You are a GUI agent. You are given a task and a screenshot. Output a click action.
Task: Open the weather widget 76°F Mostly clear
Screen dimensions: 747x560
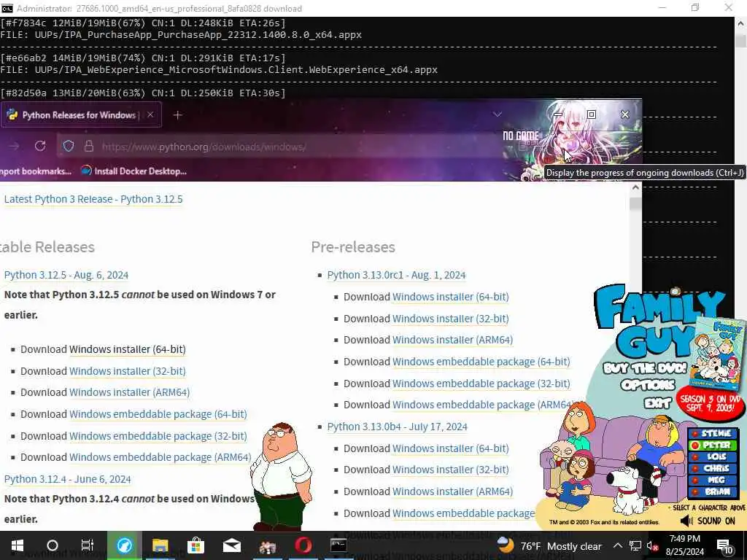coord(549,545)
